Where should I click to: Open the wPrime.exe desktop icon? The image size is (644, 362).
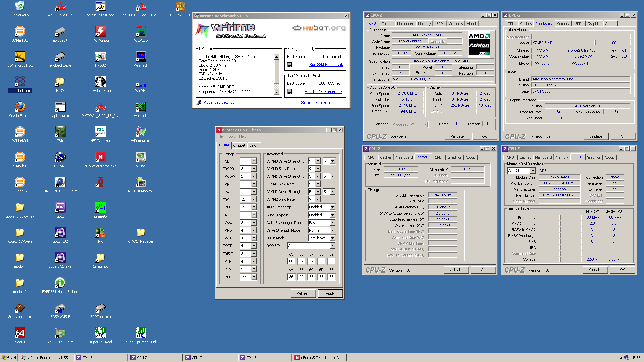pyautogui.click(x=141, y=135)
